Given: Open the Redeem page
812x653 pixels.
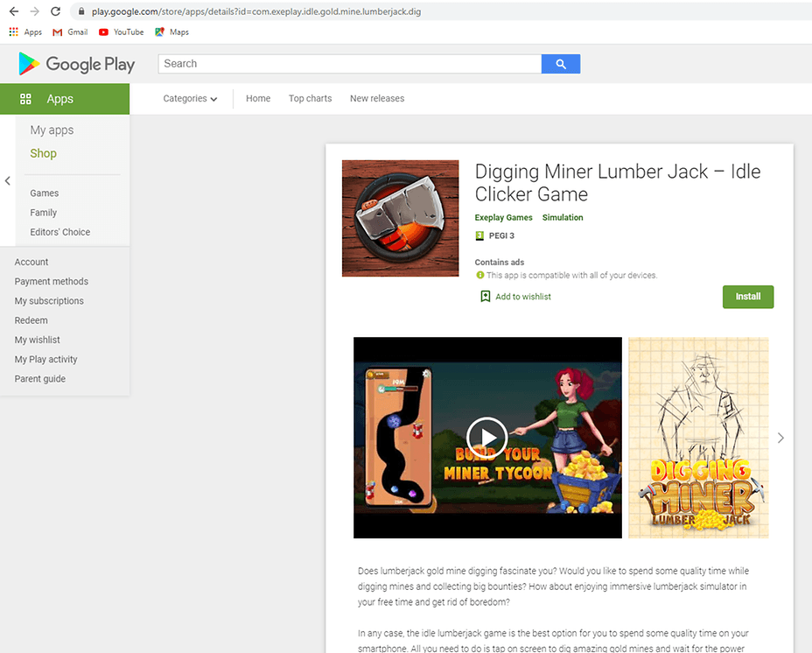Looking at the screenshot, I should pyautogui.click(x=31, y=320).
